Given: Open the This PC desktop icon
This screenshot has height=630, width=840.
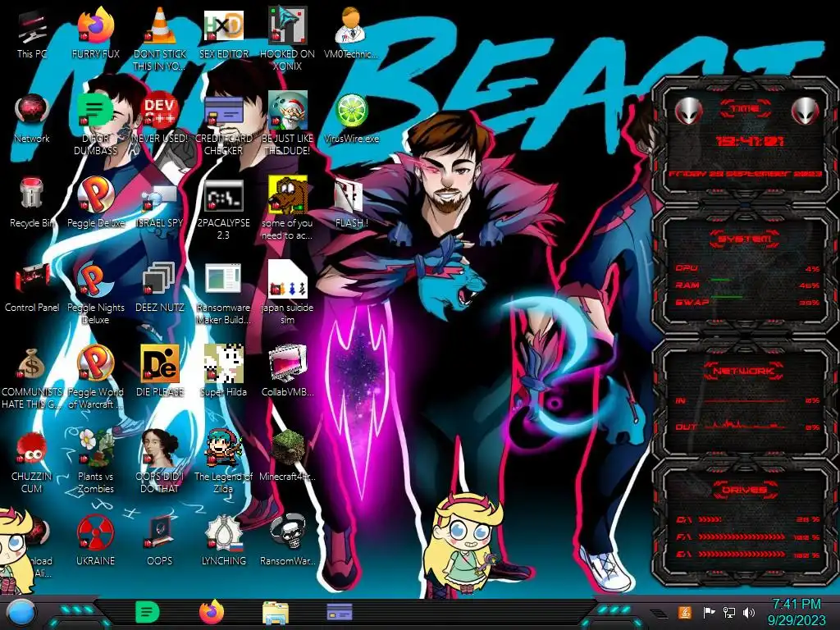Looking at the screenshot, I should (32, 34).
